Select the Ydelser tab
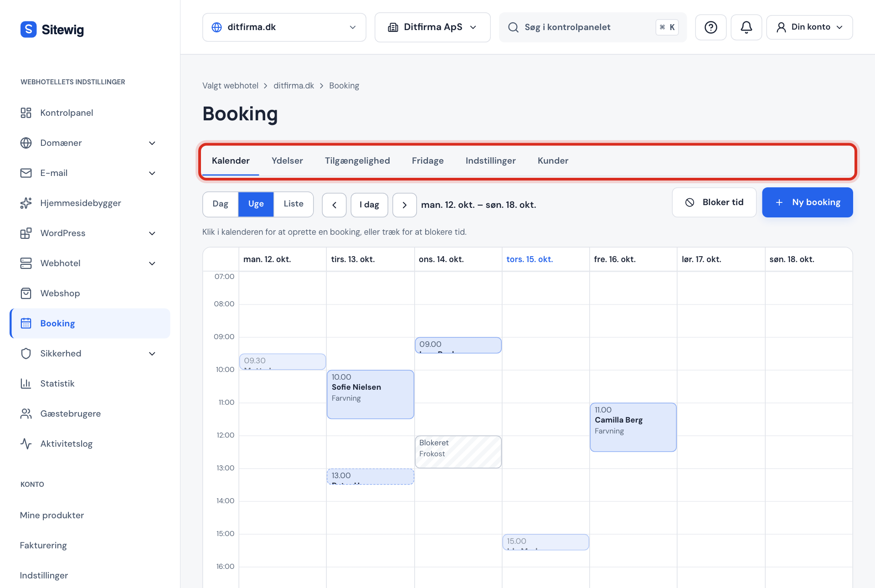Screen dimensions: 875x588 (287, 160)
